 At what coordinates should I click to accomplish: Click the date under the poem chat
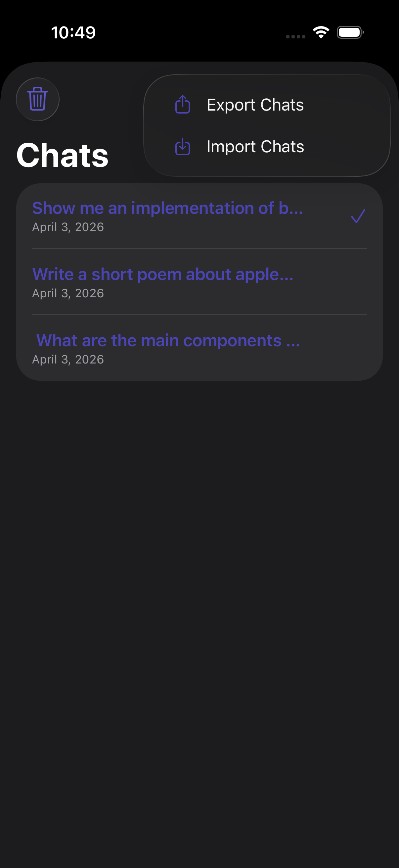click(68, 293)
